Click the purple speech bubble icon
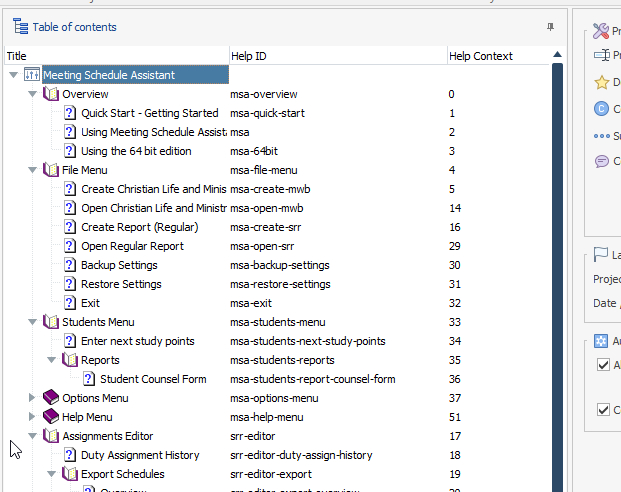 [602, 161]
